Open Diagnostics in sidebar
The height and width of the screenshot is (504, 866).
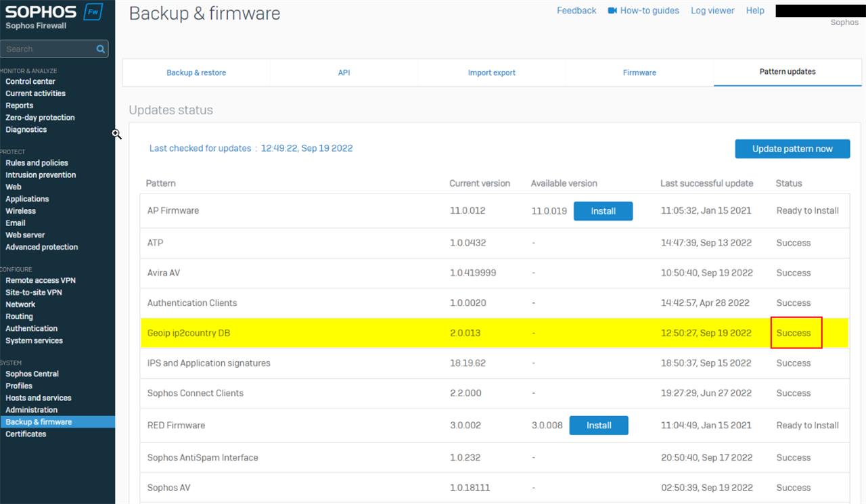[x=26, y=130]
